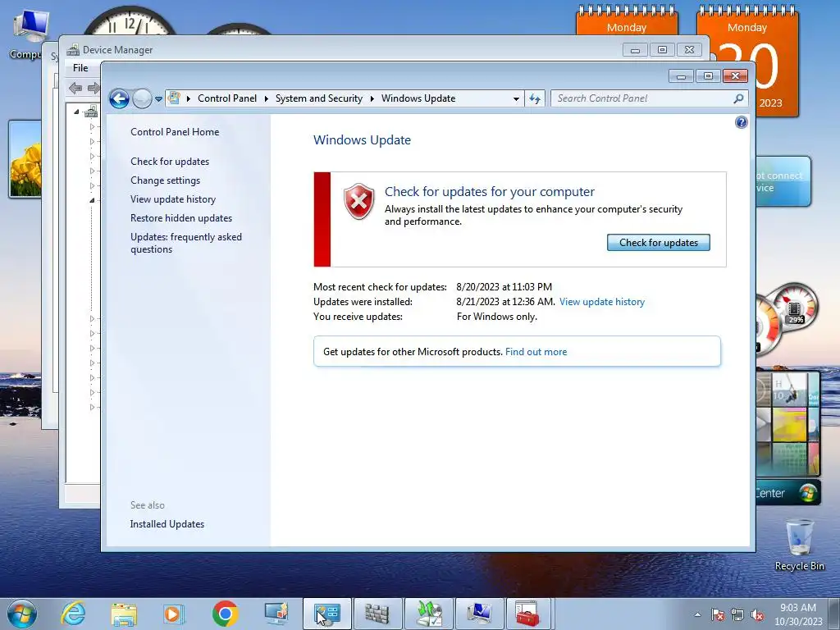Switch to Control Panel taskbar button

pos(327,614)
